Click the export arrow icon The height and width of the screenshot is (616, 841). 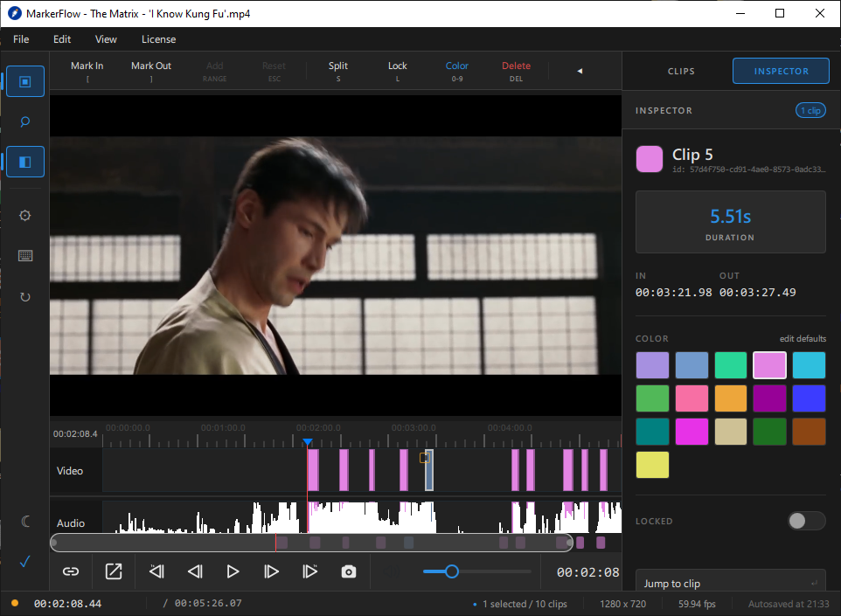[x=114, y=571]
